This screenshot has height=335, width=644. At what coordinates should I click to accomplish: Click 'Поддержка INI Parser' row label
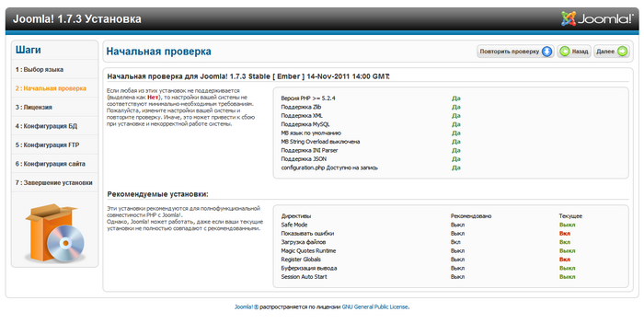pos(309,150)
